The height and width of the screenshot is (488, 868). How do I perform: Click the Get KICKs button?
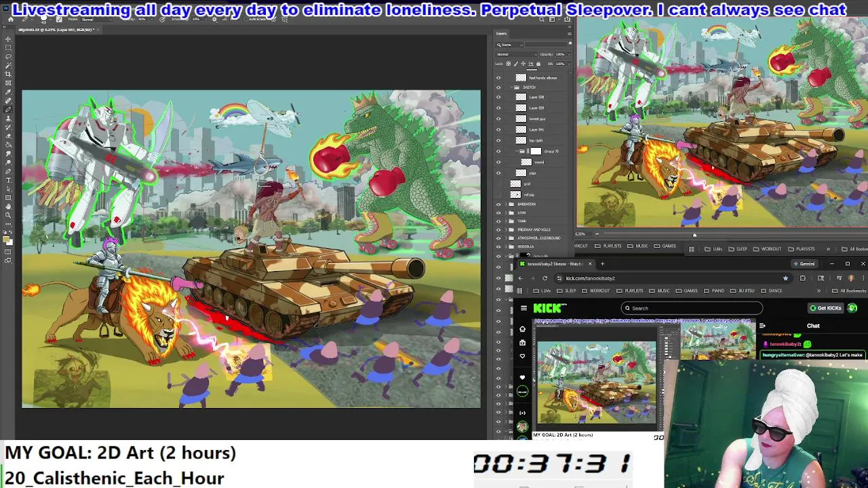click(826, 308)
